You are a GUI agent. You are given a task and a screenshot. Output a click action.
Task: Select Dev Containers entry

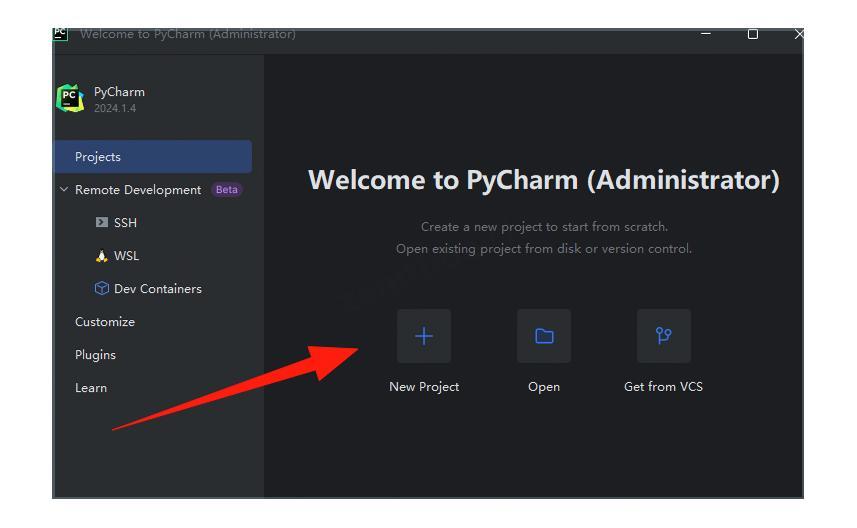coord(158,289)
